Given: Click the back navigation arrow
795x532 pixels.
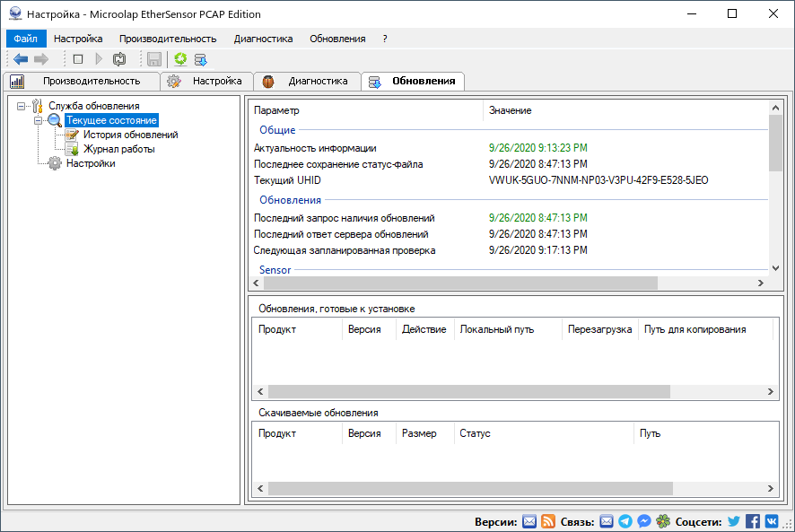Looking at the screenshot, I should pos(20,59).
